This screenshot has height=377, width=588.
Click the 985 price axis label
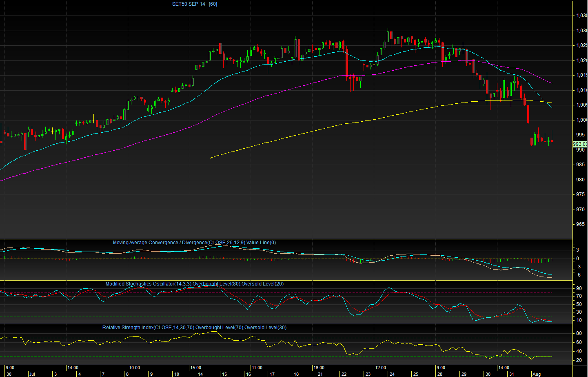pos(580,165)
